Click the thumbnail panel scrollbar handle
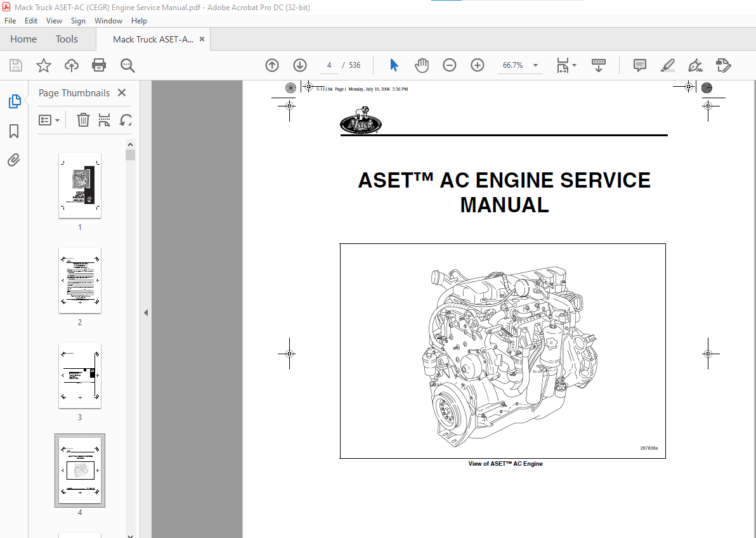Image resolution: width=756 pixels, height=538 pixels. tap(130, 155)
